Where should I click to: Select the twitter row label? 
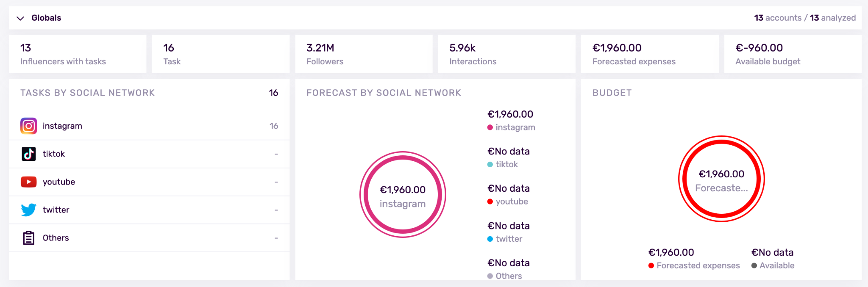pyautogui.click(x=56, y=210)
